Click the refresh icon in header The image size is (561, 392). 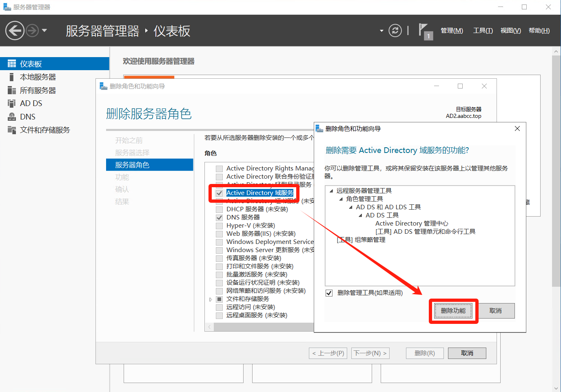tap(395, 31)
